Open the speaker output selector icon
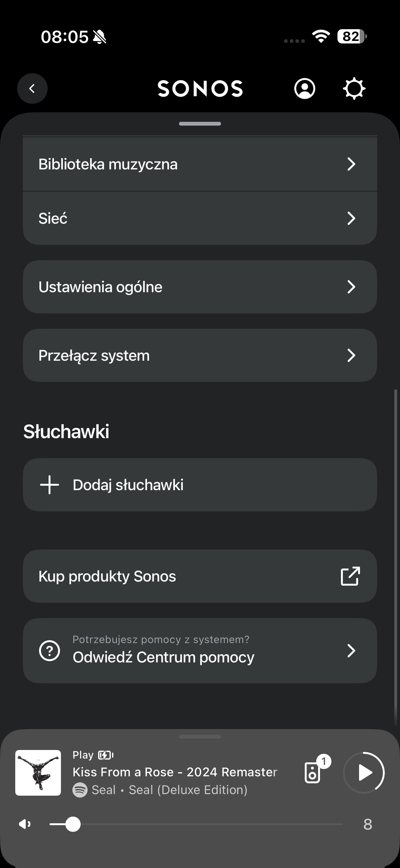 [313, 772]
